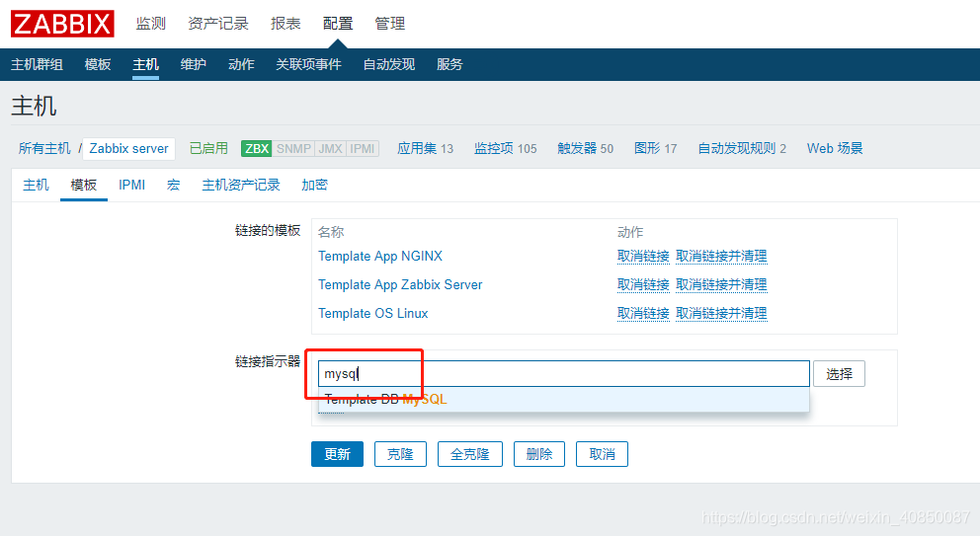This screenshot has height=536, width=980.
Task: Open Web 场景 link
Action: click(x=835, y=148)
